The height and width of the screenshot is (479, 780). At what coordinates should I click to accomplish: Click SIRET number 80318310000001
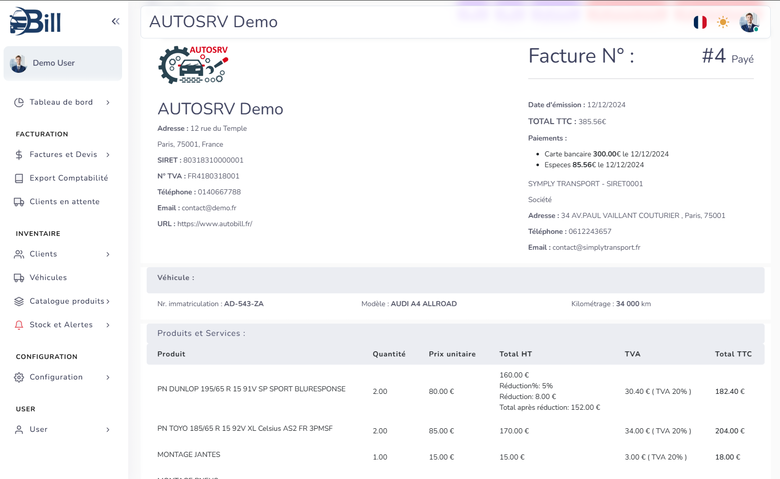click(213, 160)
